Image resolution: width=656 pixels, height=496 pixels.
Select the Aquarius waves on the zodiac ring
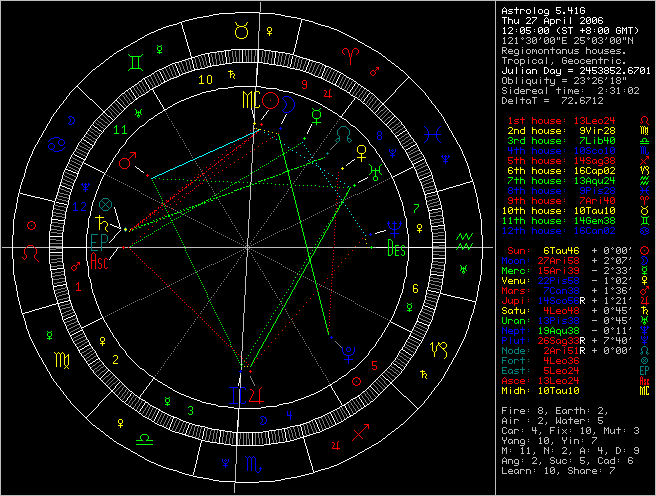pyautogui.click(x=464, y=241)
